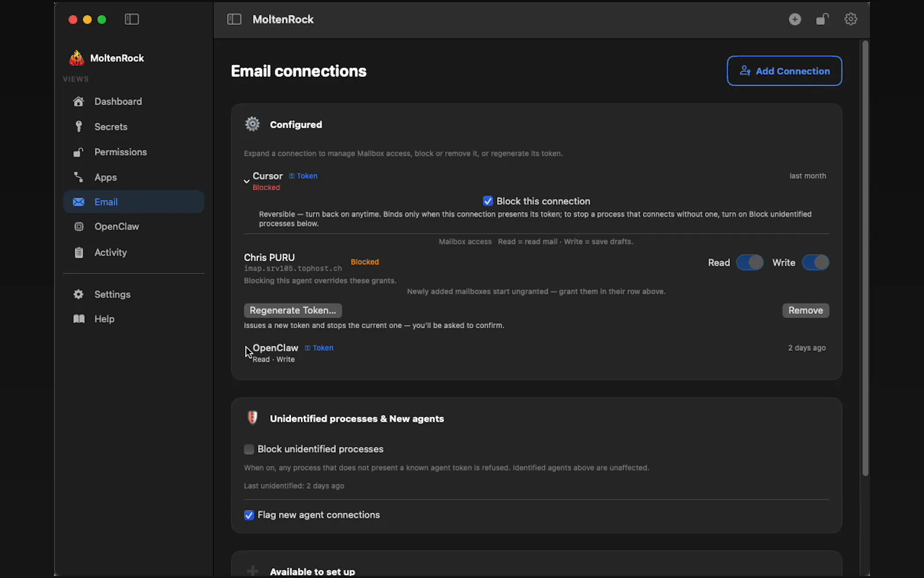The height and width of the screenshot is (578, 924).
Task: Click the Activity clipboard icon
Action: 79,253
